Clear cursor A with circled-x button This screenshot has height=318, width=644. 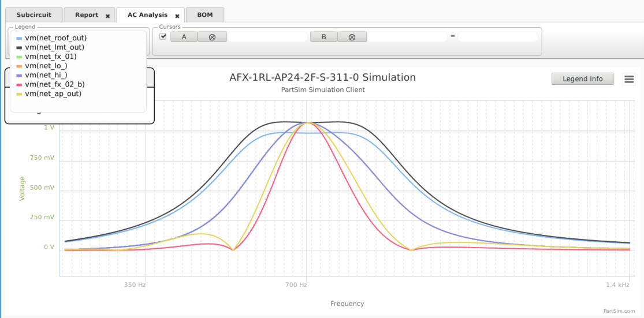tap(213, 36)
